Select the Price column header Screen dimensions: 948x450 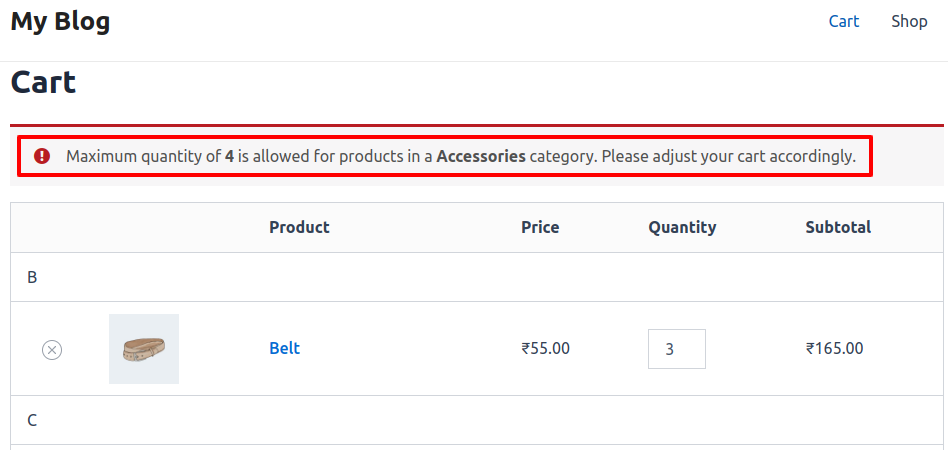540,227
